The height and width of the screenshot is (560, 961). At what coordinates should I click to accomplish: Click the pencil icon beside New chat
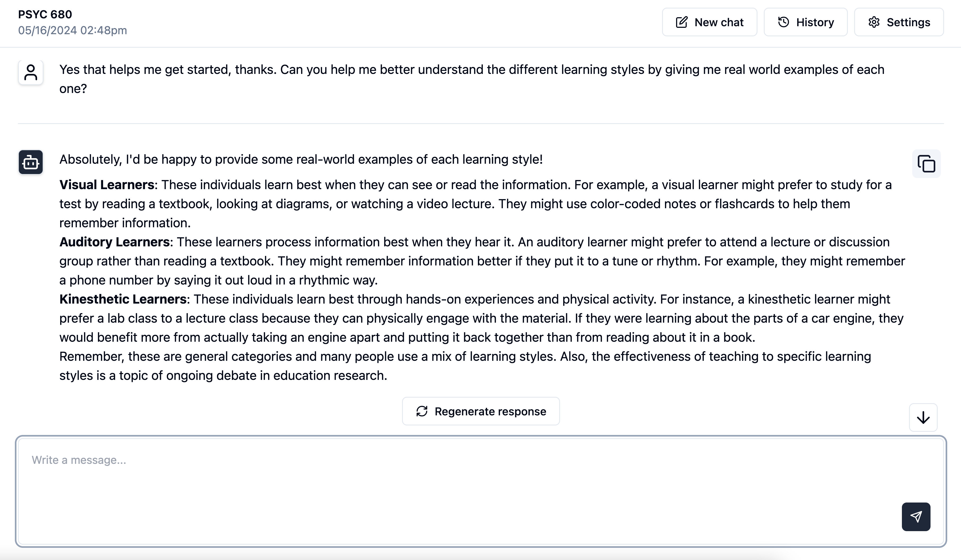point(681,23)
